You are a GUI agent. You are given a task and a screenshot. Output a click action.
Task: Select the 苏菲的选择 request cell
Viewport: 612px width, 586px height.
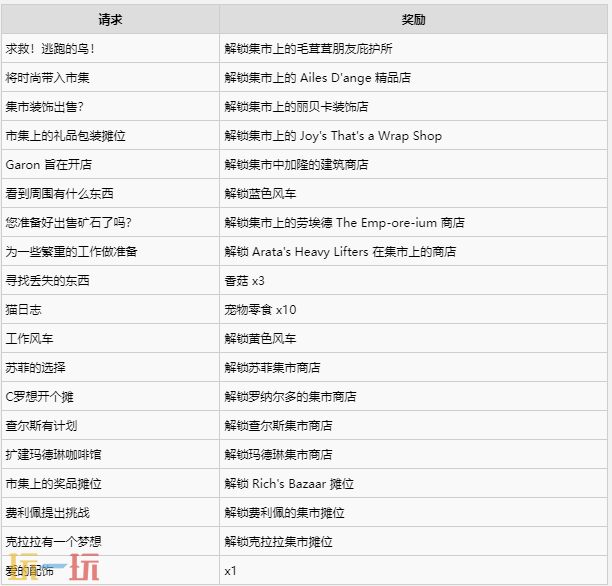(36, 368)
